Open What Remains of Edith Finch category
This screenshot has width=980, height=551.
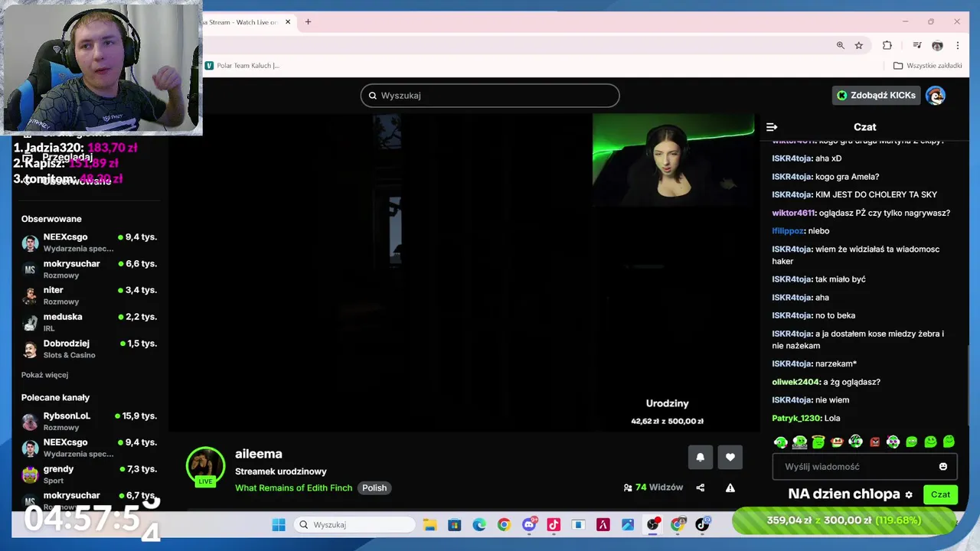point(293,488)
